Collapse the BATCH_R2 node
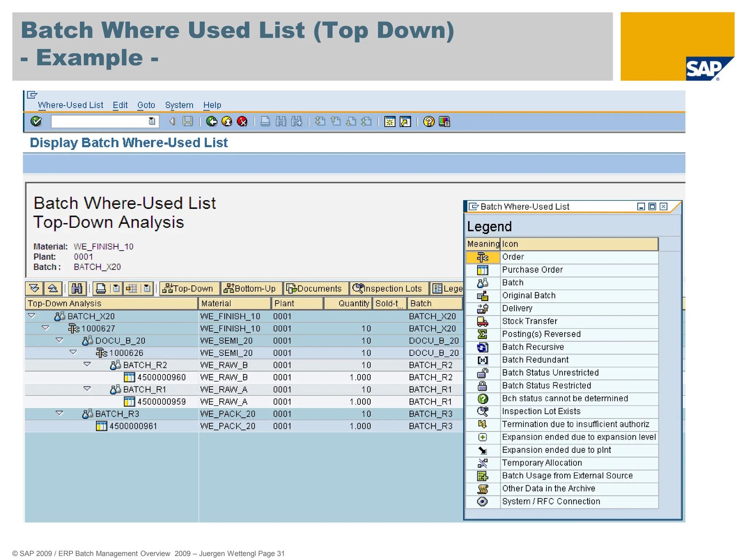 (x=87, y=364)
